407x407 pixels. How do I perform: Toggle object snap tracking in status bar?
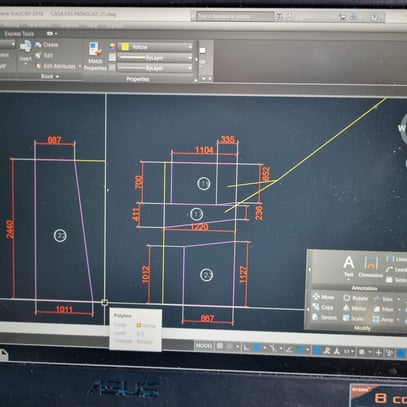click(x=289, y=349)
